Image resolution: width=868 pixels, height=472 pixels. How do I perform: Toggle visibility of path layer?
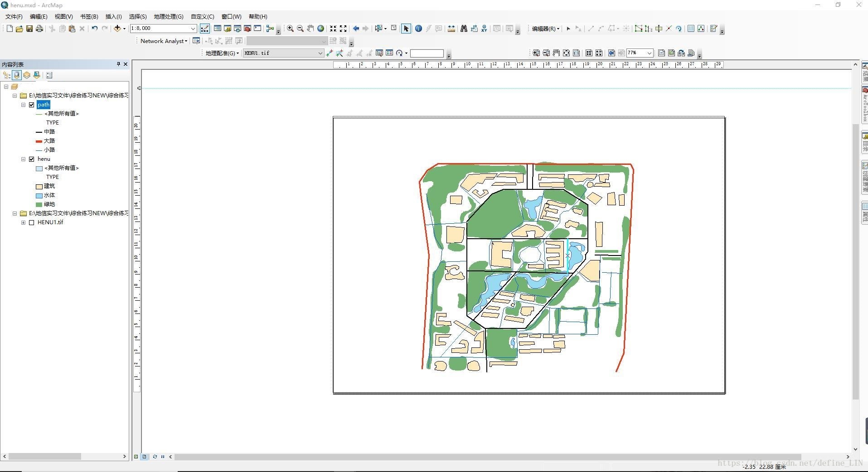pos(32,105)
